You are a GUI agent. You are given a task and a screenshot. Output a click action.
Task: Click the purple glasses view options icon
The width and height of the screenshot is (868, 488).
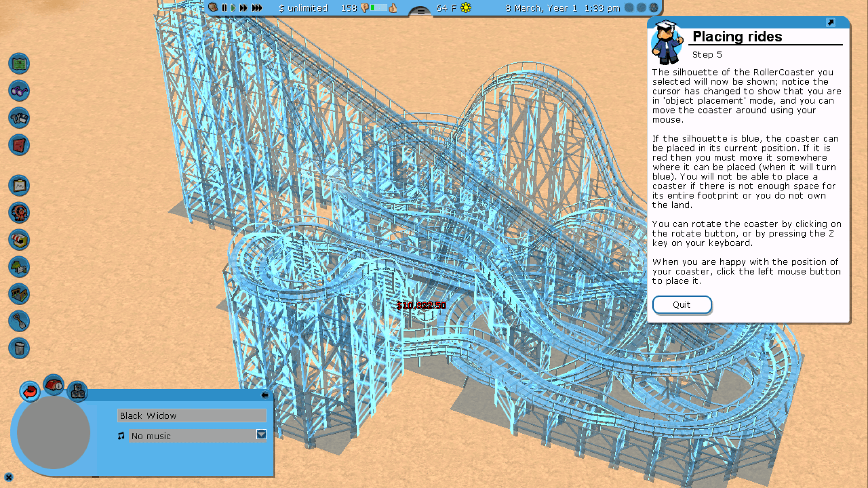coord(19,91)
